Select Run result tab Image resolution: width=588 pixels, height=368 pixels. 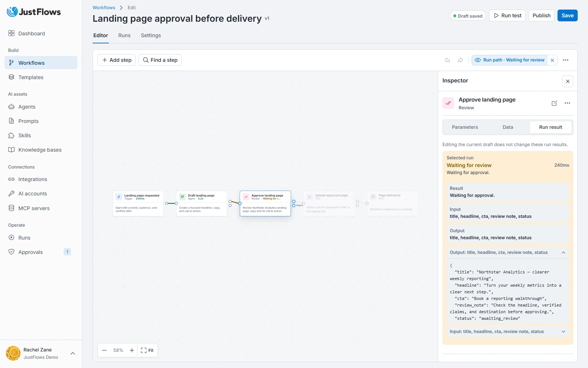coord(551,127)
